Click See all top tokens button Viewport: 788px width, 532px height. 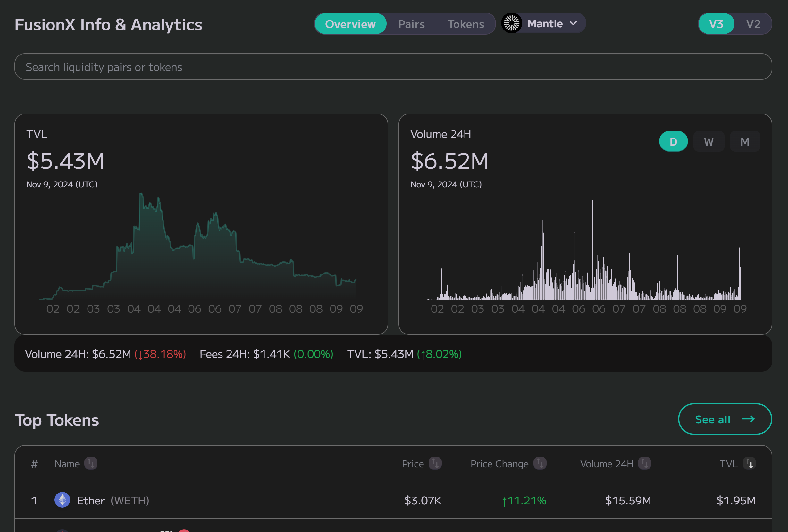[x=725, y=419]
